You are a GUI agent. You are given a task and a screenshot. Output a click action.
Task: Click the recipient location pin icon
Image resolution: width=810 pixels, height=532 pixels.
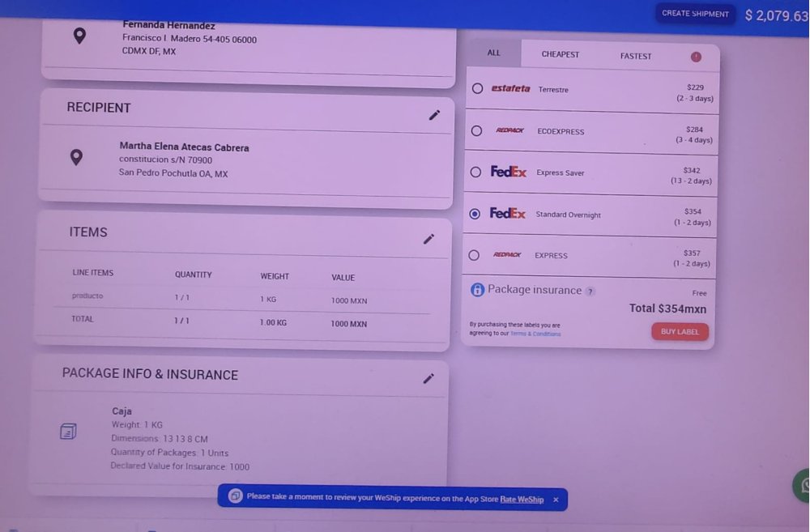(76, 157)
